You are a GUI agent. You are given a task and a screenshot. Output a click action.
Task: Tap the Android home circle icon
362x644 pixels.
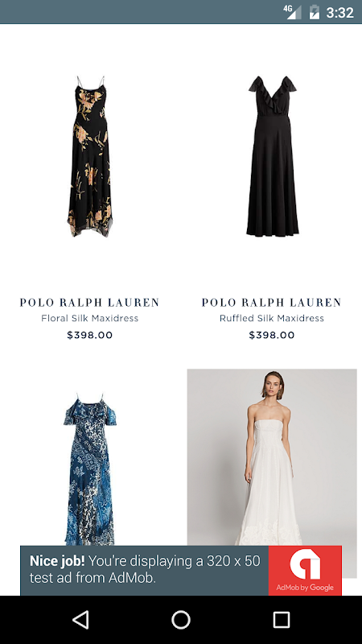181,619
